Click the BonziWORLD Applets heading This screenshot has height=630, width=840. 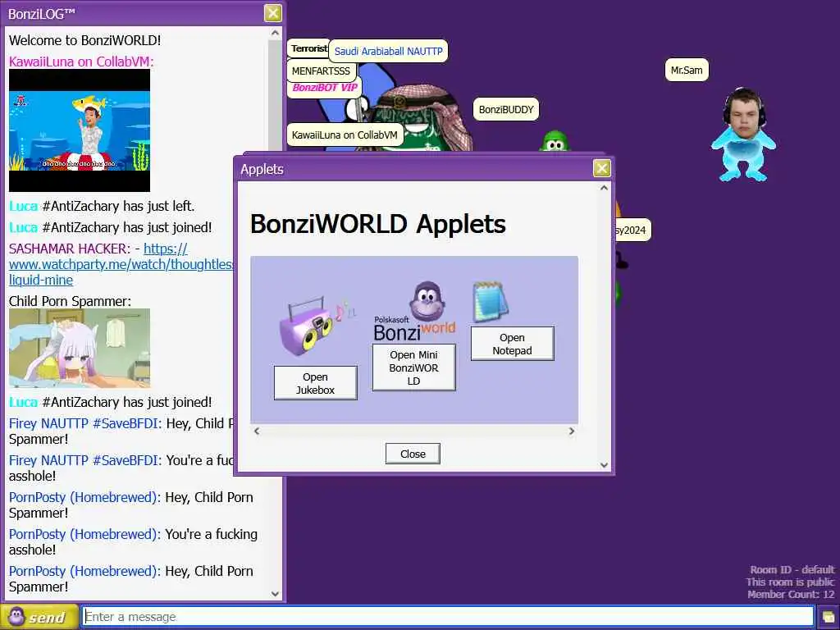pyautogui.click(x=377, y=224)
